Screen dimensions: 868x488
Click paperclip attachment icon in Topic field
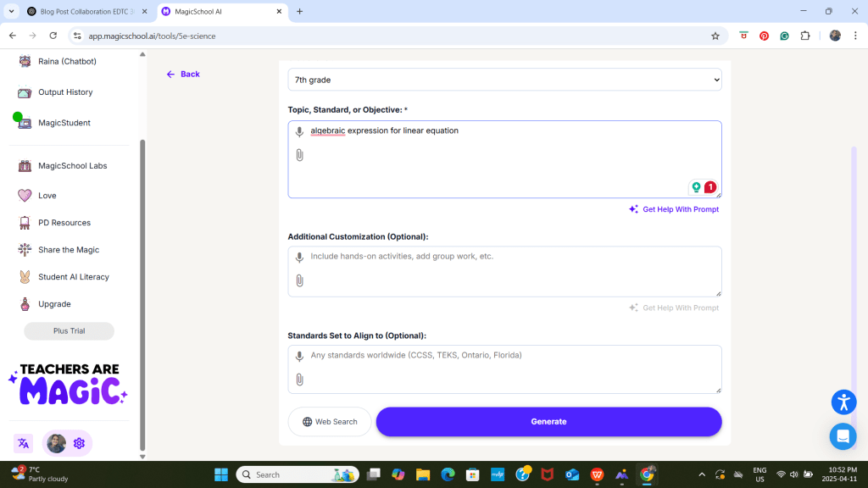coord(299,155)
